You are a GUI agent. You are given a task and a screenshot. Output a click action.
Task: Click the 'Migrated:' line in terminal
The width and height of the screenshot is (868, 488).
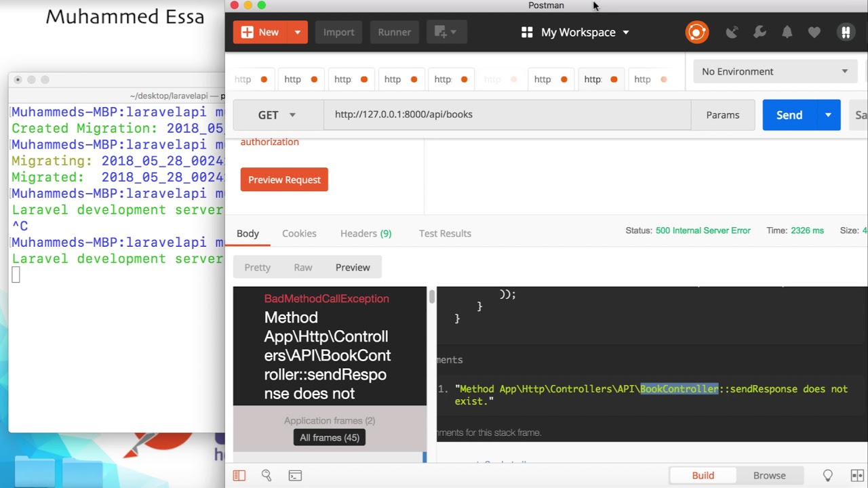pyautogui.click(x=117, y=178)
